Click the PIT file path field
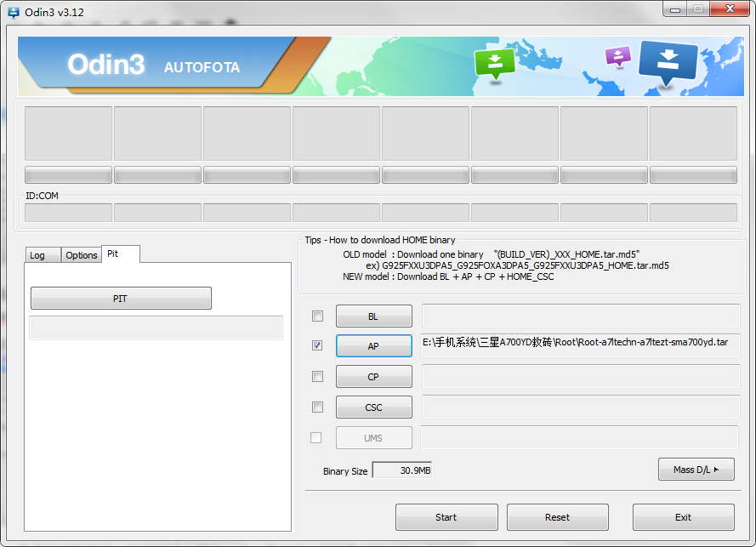This screenshot has height=547, width=756. pos(156,328)
